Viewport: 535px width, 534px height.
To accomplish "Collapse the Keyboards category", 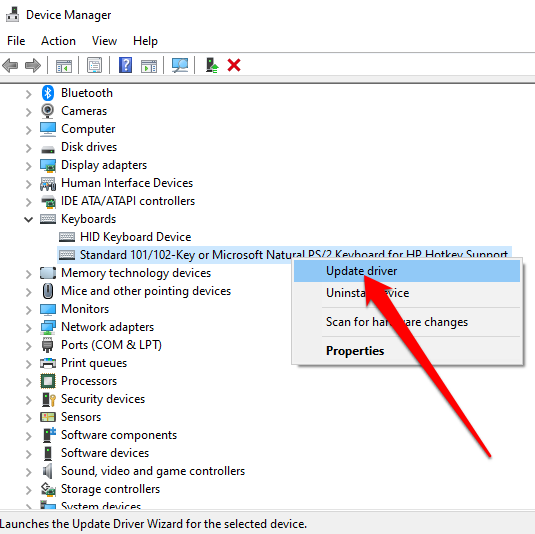I will 29,219.
